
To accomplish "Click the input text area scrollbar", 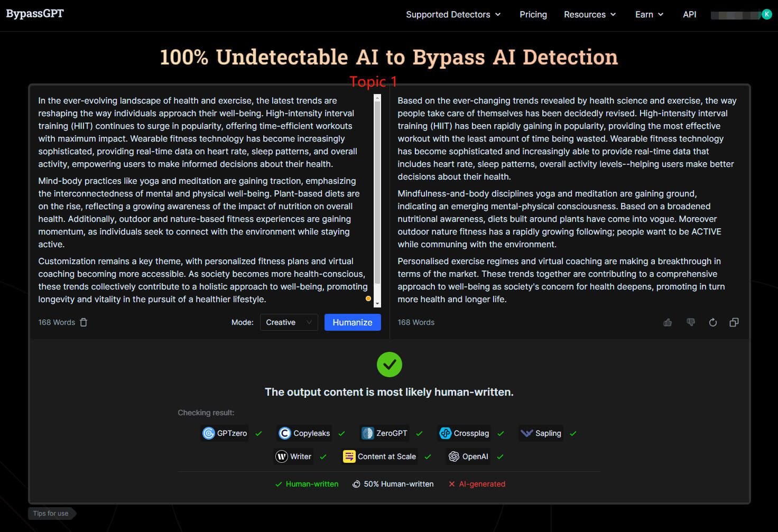I will (377, 201).
